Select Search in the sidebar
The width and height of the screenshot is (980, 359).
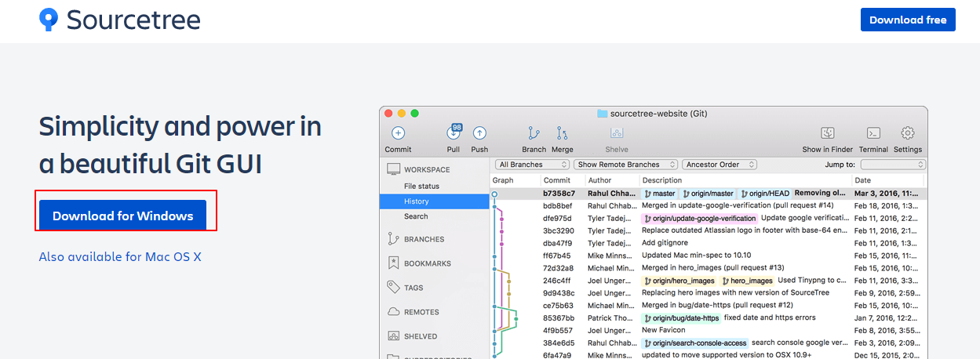[x=416, y=216]
